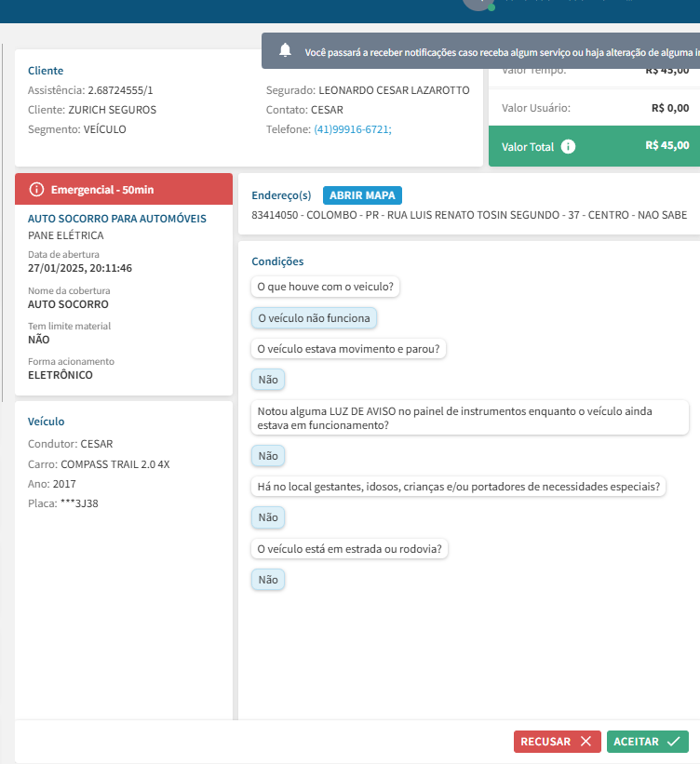Click the bell icon in the notification banner

click(285, 51)
